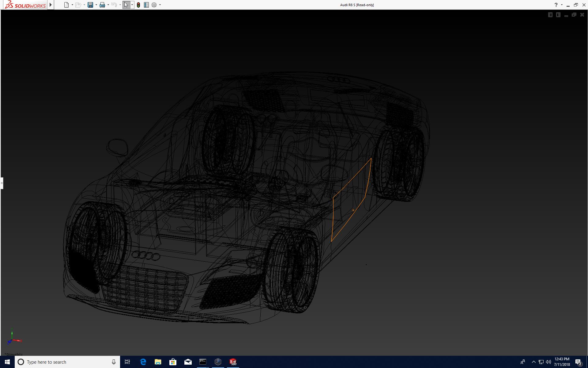This screenshot has width=588, height=368.
Task: Activate the Select cursor tool
Action: (126, 5)
